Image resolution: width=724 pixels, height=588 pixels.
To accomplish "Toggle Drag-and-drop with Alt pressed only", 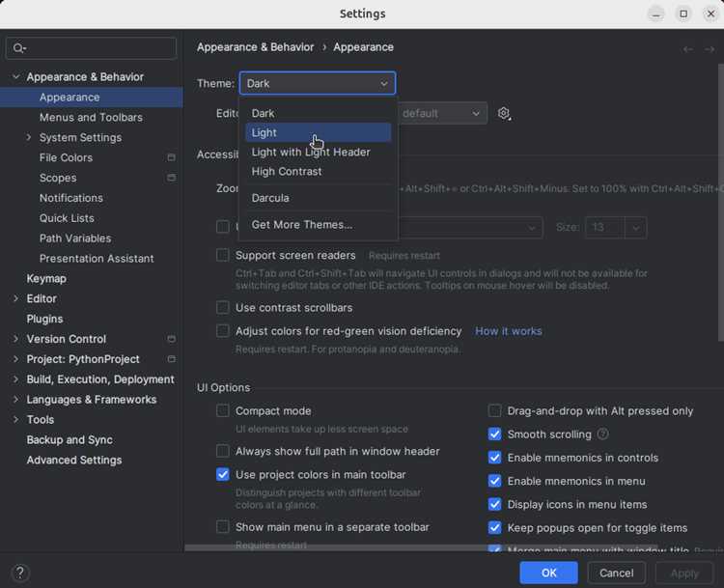I will 494,410.
